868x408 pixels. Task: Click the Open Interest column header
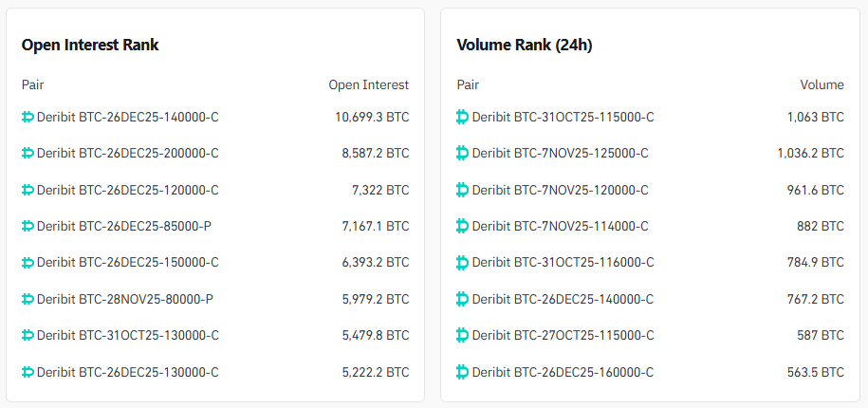(368, 84)
